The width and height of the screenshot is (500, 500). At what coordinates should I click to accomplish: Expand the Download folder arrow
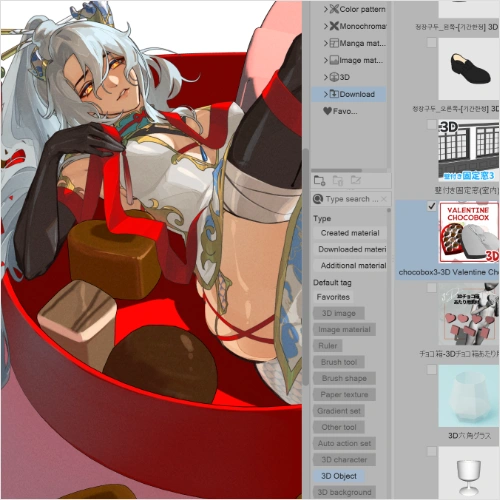(x=326, y=94)
